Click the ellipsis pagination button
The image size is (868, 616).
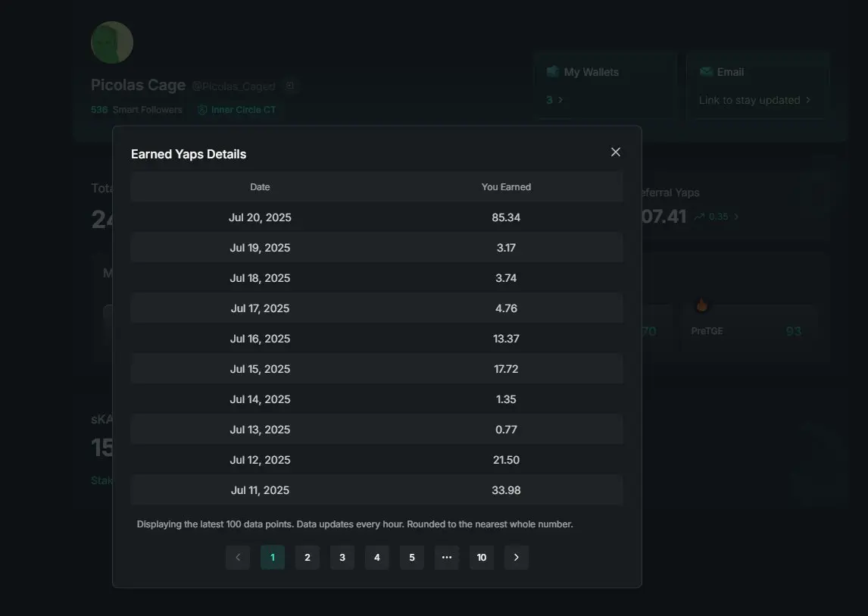click(x=447, y=558)
